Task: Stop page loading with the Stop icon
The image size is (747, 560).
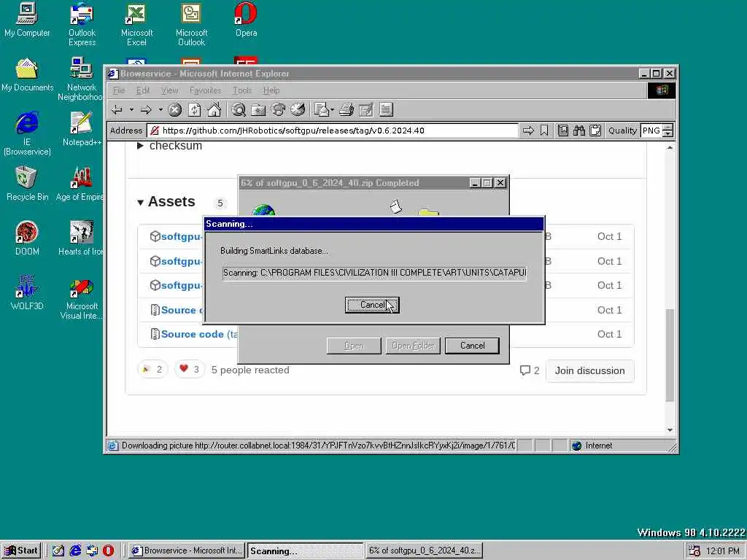Action: (175, 110)
